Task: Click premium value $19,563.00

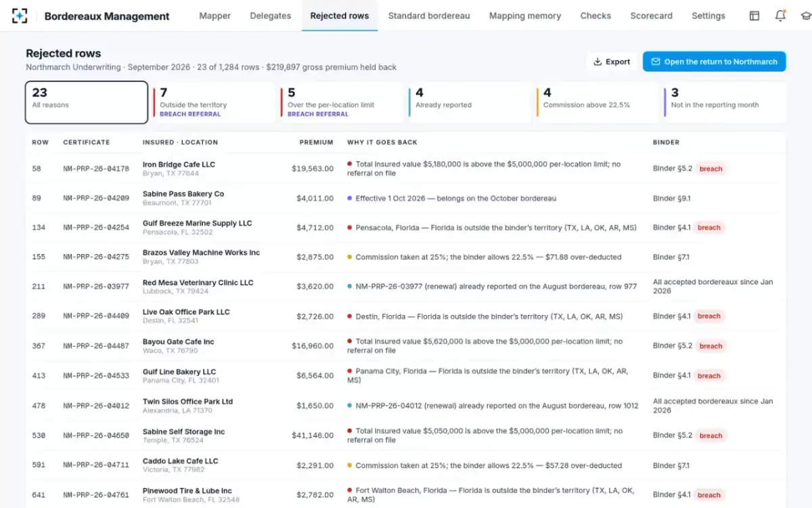Action: [313, 169]
